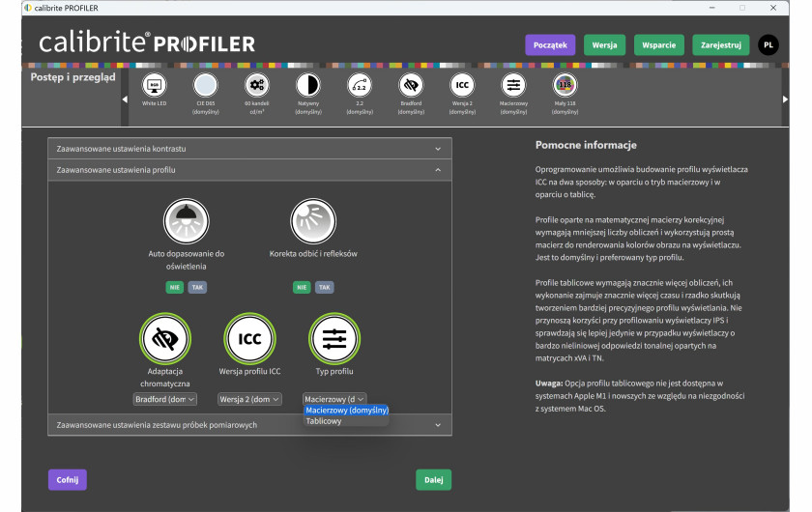The height and width of the screenshot is (512, 812).
Task: Set Korekta odbić i refleksów to TAK
Action: pyautogui.click(x=324, y=287)
